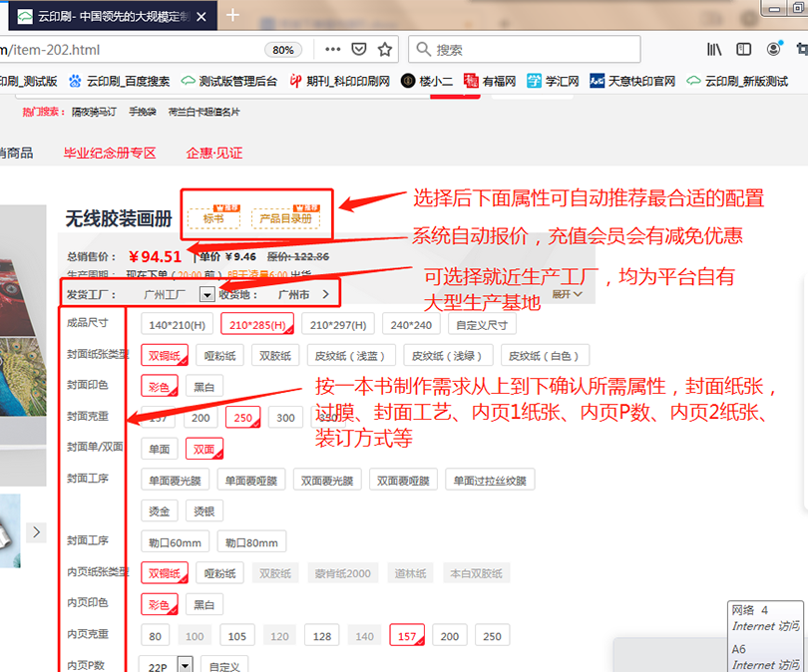Screen dimensions: 808x672
Task: Open 企惠·见证 navigation tab
Action: 213,153
